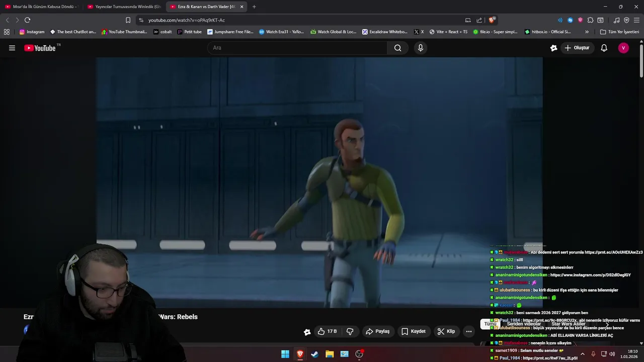Open Petit tube bookmark
644x362 pixels.
(190, 32)
